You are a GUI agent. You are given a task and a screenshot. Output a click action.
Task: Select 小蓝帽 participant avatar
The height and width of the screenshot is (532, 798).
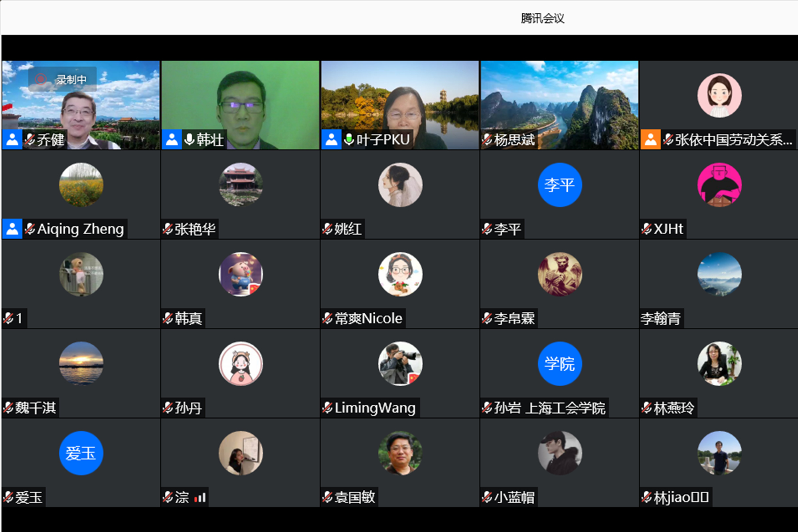559,453
